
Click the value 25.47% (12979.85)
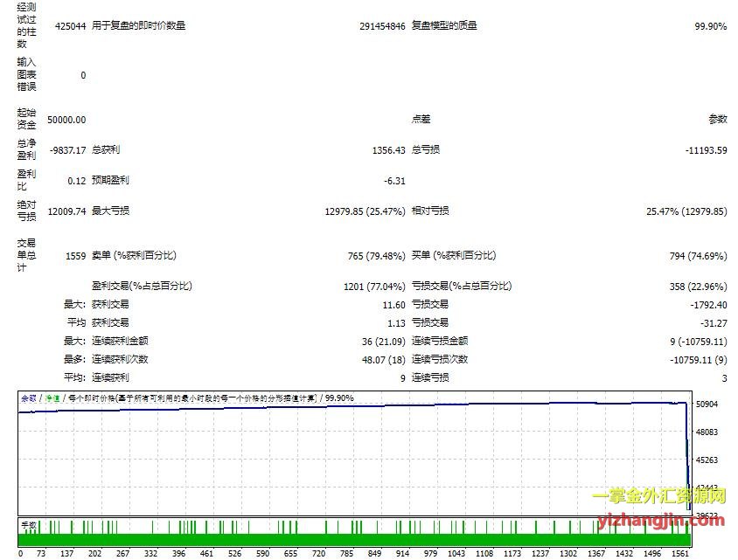pos(686,211)
